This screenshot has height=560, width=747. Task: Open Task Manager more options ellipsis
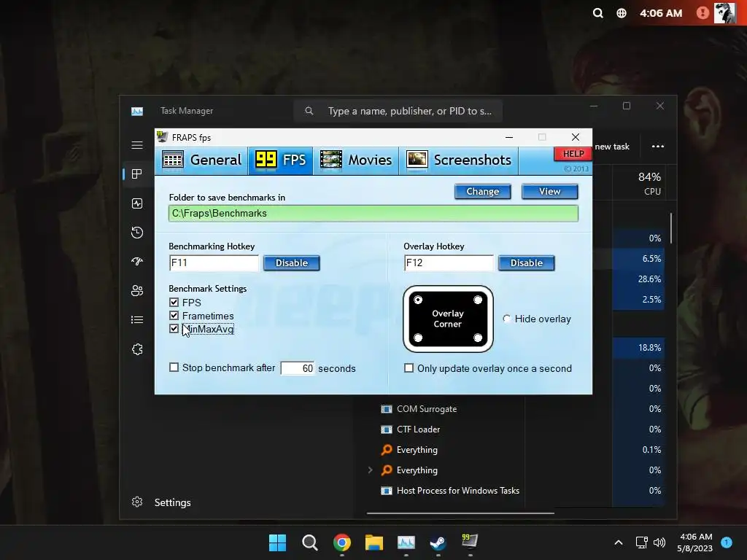point(658,146)
